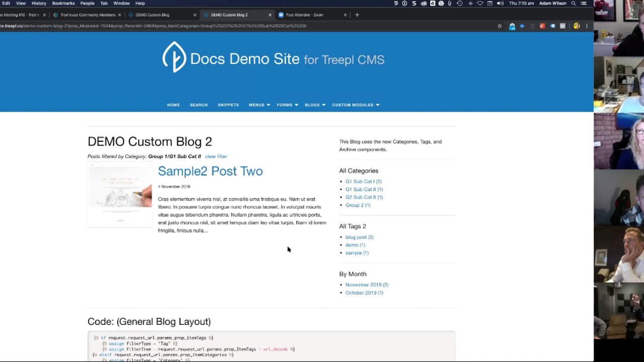
Task: Show October 2019 archive posts
Action: [x=364, y=293]
